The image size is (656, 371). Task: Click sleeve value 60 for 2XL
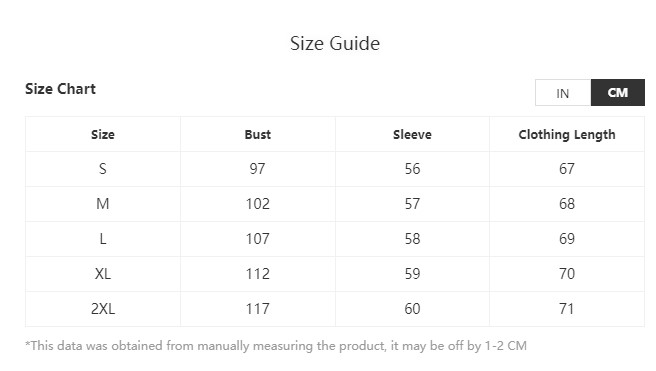pos(412,309)
